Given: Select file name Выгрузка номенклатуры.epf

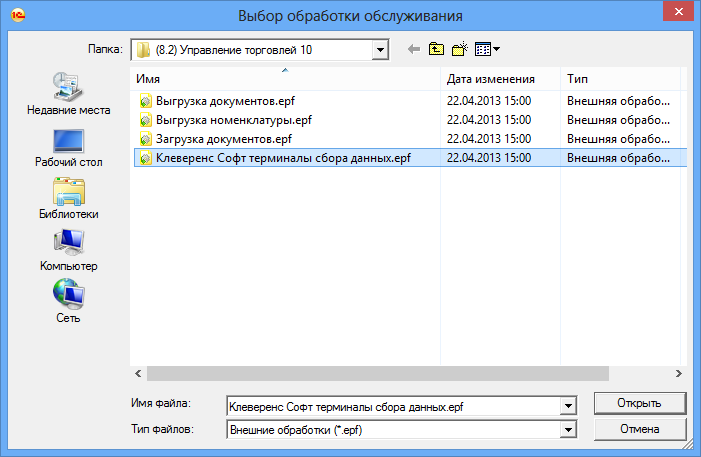Looking at the screenshot, I should click(234, 120).
